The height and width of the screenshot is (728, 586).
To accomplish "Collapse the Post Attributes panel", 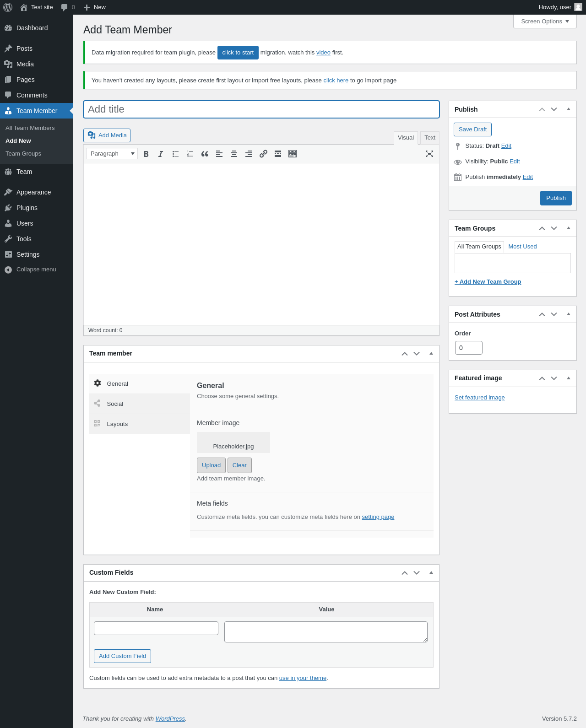I will pos(569,314).
